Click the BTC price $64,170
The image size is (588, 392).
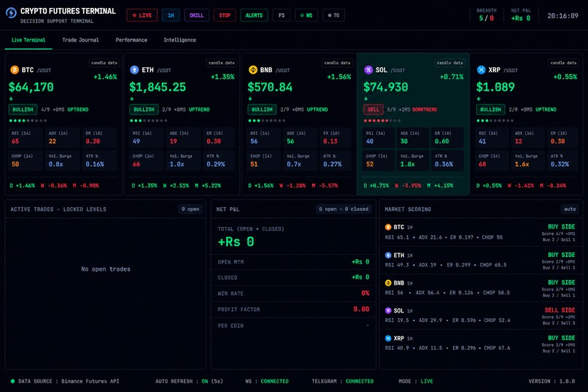coord(31,87)
